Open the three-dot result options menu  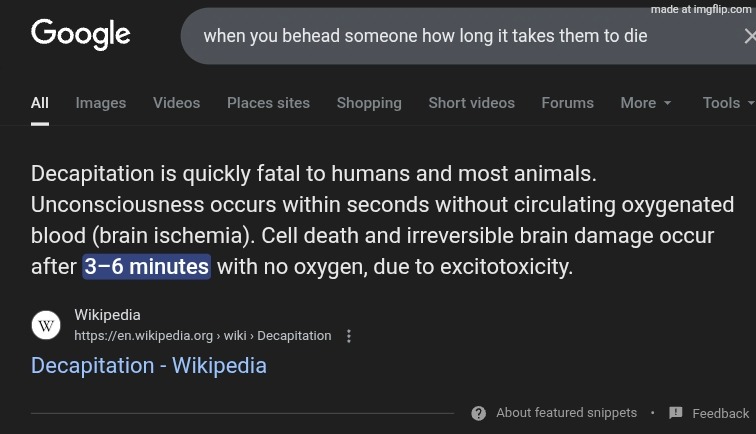pos(349,336)
